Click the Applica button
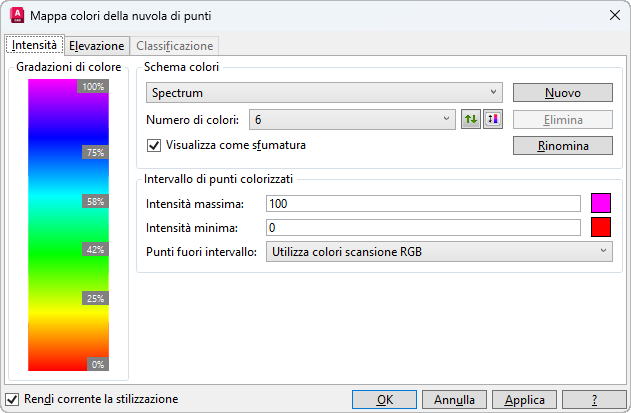The image size is (631, 413). coord(525,399)
